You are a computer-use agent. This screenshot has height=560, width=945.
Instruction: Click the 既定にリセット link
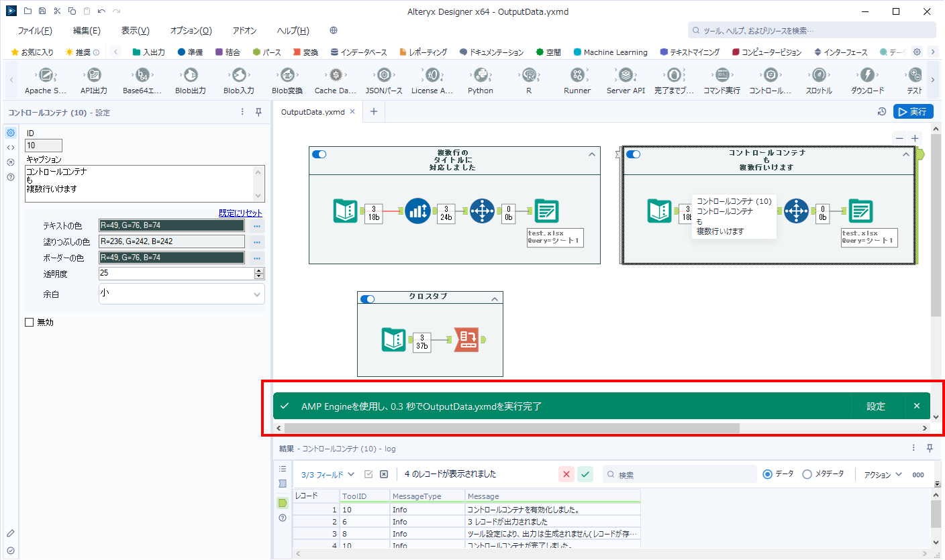[240, 213]
